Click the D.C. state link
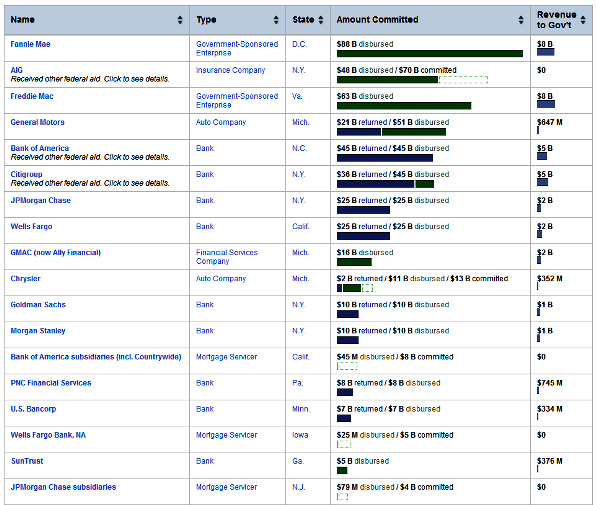Screen dimensions: 597x505 (299, 44)
